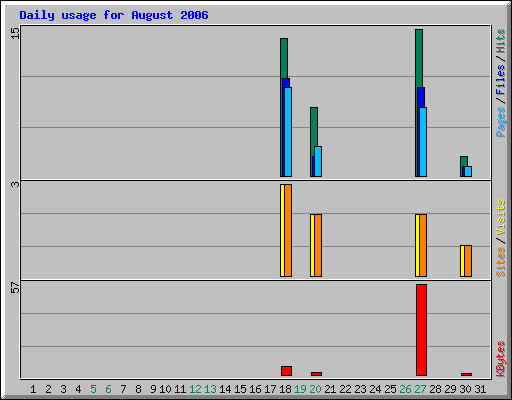512x400 pixels.
Task: Click the red KBytes bar for day 30
Action: [x=466, y=374]
